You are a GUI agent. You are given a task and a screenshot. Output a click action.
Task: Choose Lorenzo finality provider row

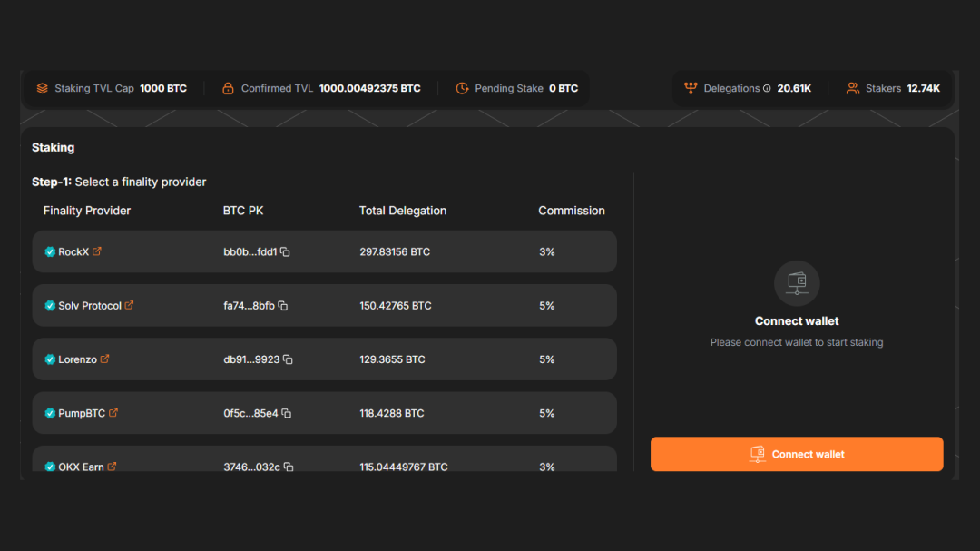click(x=324, y=359)
